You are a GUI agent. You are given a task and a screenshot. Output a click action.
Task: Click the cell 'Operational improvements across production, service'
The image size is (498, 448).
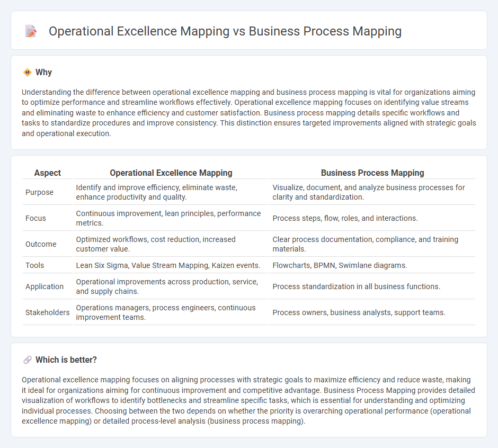pos(171,286)
